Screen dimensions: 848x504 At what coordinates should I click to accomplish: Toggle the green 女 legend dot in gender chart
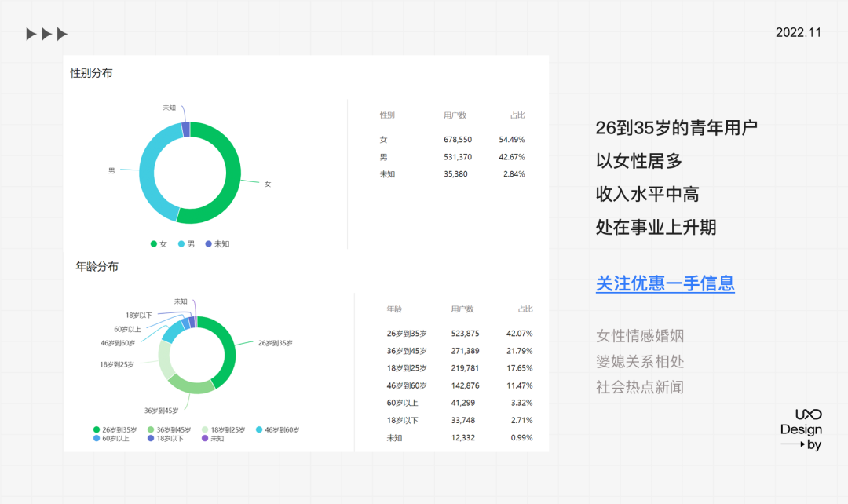[x=154, y=244]
